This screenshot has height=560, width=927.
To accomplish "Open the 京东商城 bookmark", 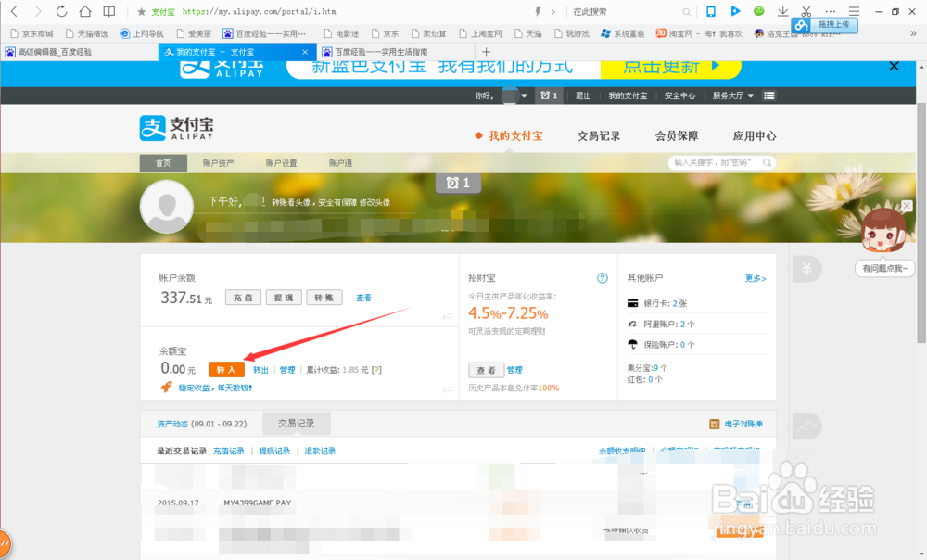I will coord(32,33).
